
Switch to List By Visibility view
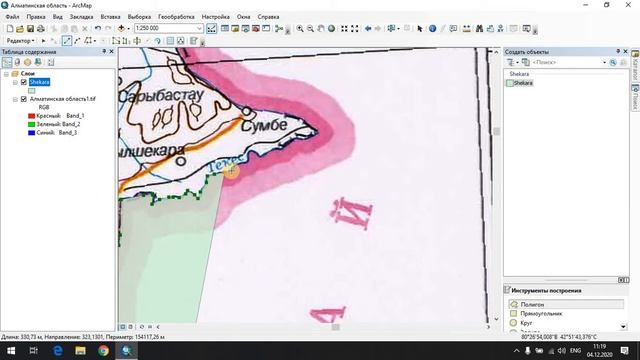[x=27, y=62]
